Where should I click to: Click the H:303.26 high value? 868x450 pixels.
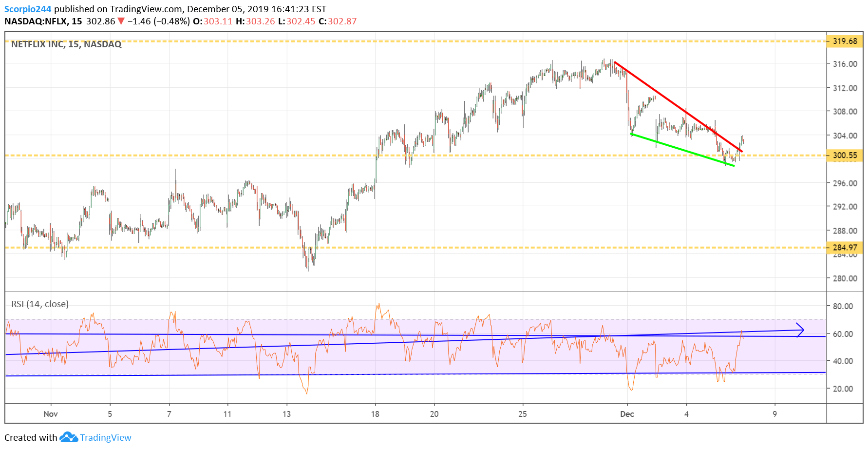point(255,21)
